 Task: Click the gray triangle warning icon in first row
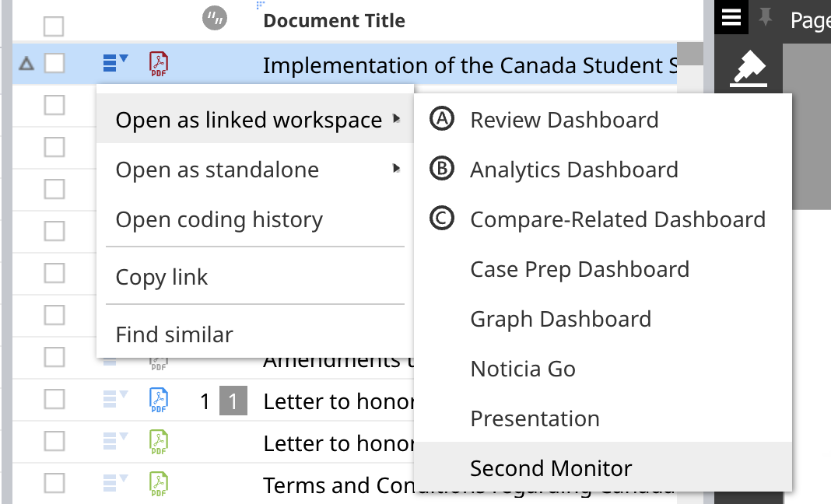coord(26,64)
